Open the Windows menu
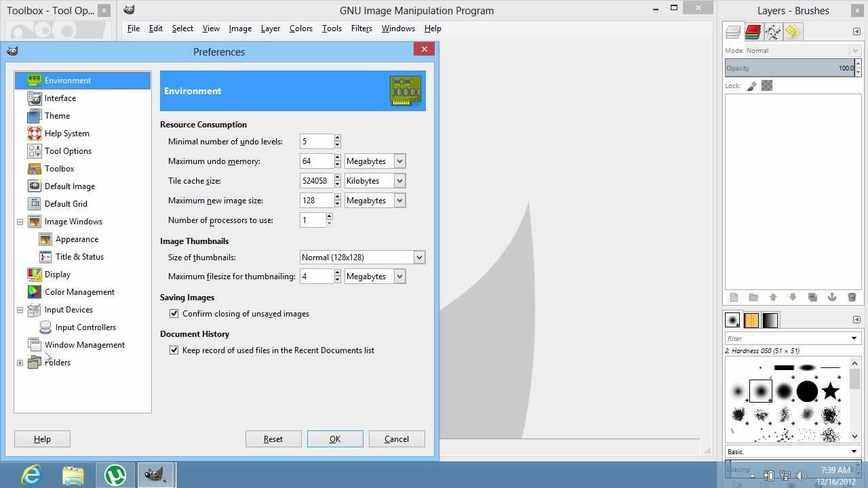 (398, 28)
